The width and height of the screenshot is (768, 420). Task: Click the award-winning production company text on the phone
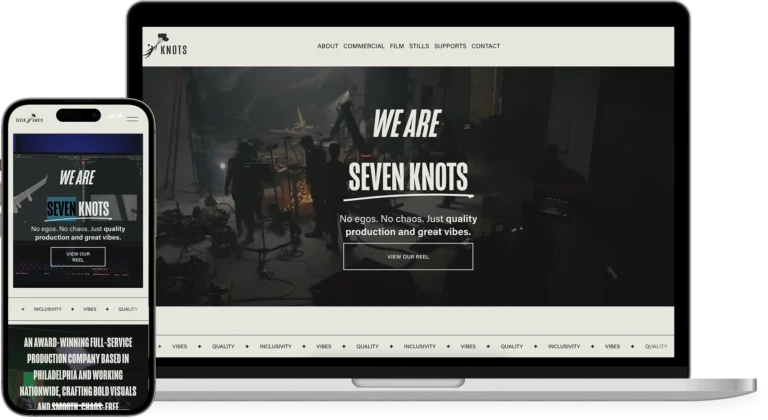78,374
